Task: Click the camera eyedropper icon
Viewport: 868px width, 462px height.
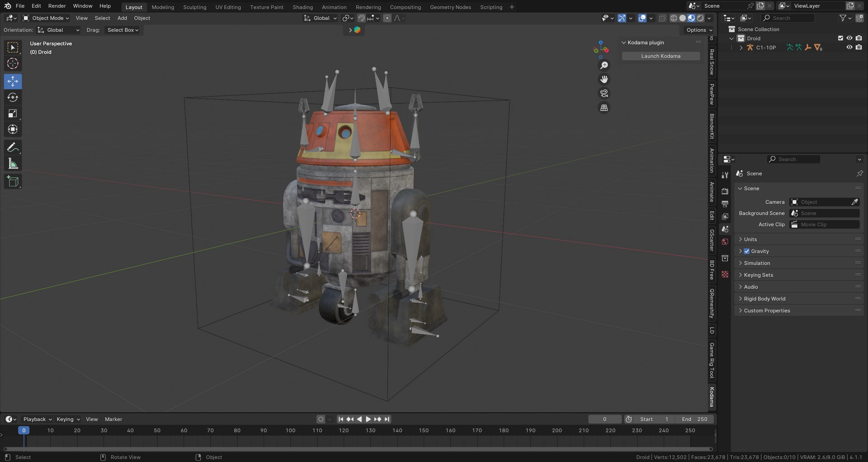Action: pyautogui.click(x=854, y=202)
